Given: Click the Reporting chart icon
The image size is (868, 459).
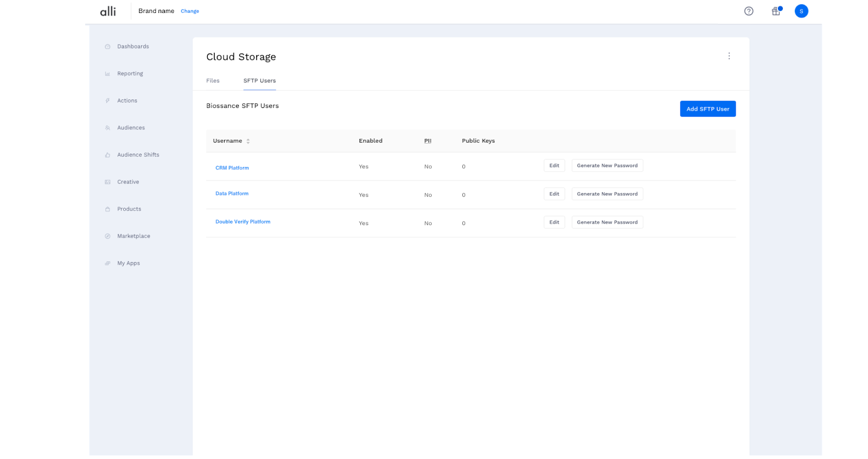Looking at the screenshot, I should click(107, 74).
